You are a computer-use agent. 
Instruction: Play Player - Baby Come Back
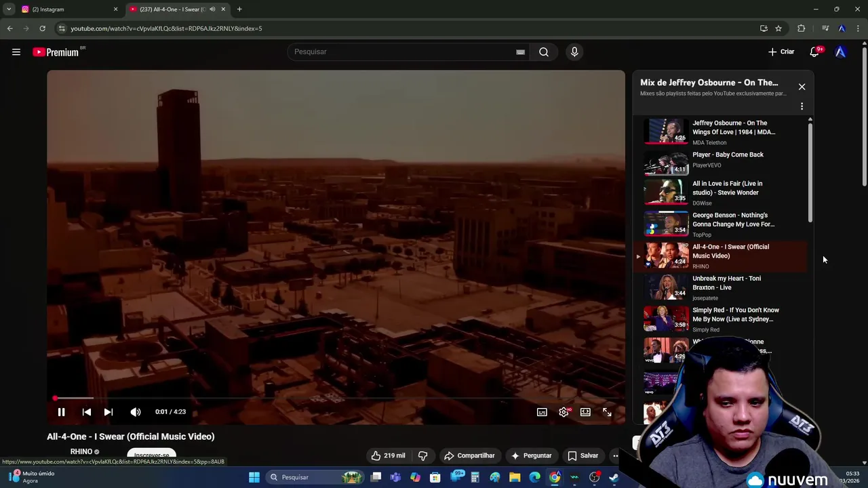722,163
